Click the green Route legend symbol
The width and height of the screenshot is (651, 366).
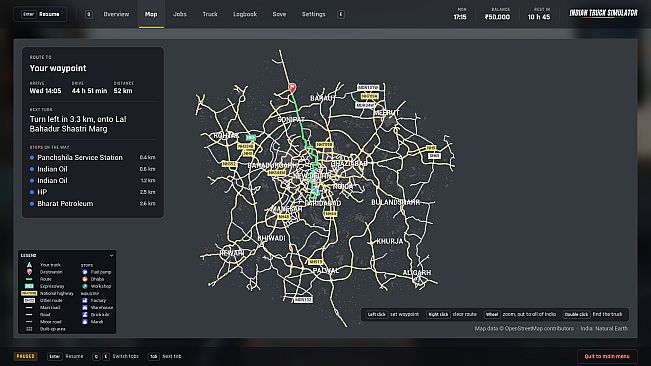click(29, 279)
